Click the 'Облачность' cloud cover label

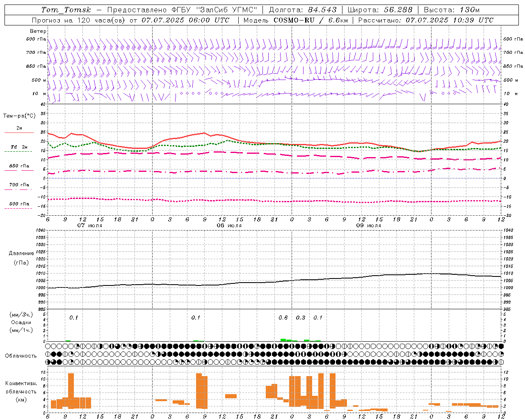21,356
